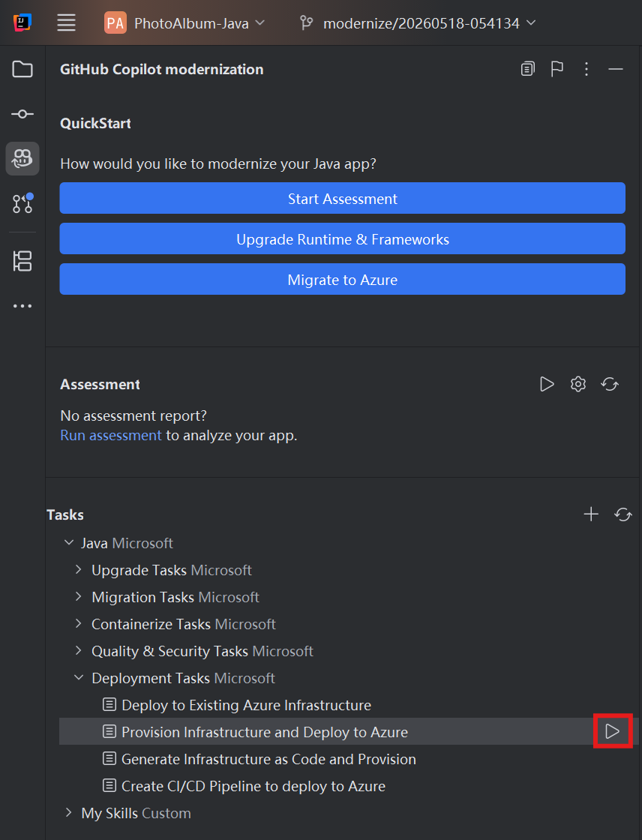Follow the Run assessment link
642x840 pixels.
pos(111,435)
